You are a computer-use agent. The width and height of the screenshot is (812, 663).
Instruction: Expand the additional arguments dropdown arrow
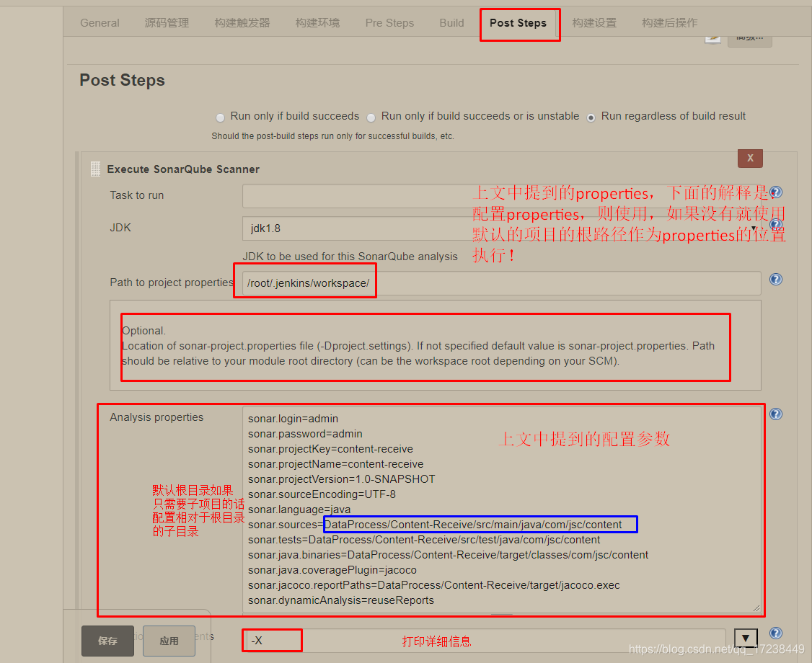coord(746,638)
